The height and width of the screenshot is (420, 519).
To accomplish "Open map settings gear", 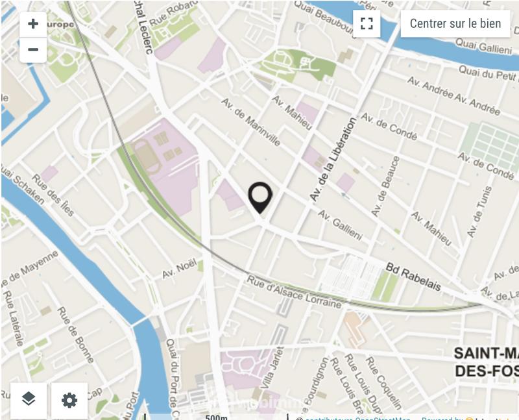I will pyautogui.click(x=69, y=400).
